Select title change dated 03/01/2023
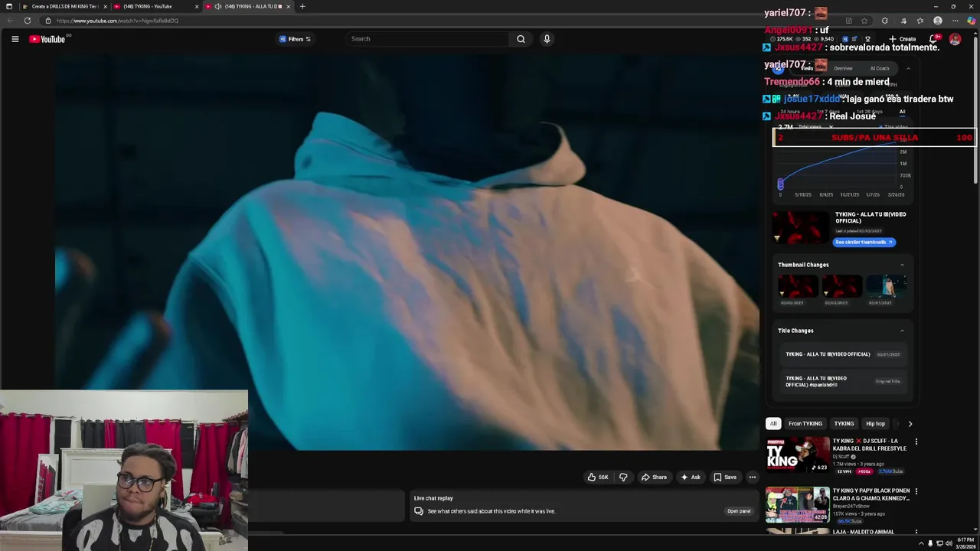980x551 pixels. click(x=842, y=354)
